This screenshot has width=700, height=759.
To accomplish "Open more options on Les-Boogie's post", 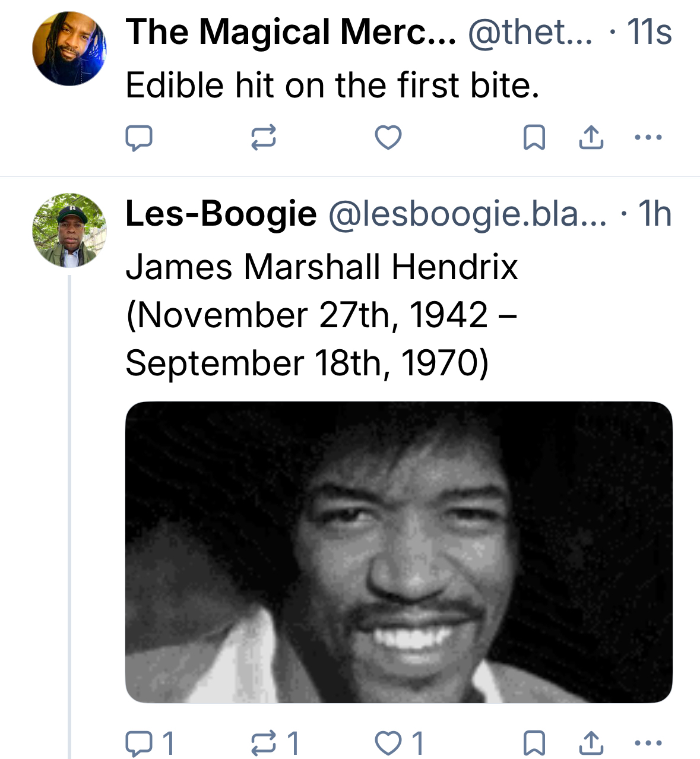I will 648,743.
